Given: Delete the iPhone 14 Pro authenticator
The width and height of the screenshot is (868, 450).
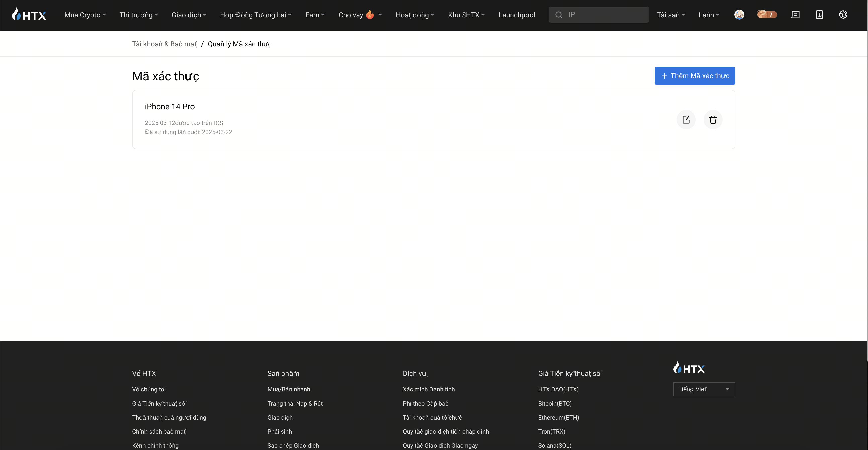Looking at the screenshot, I should click(713, 120).
